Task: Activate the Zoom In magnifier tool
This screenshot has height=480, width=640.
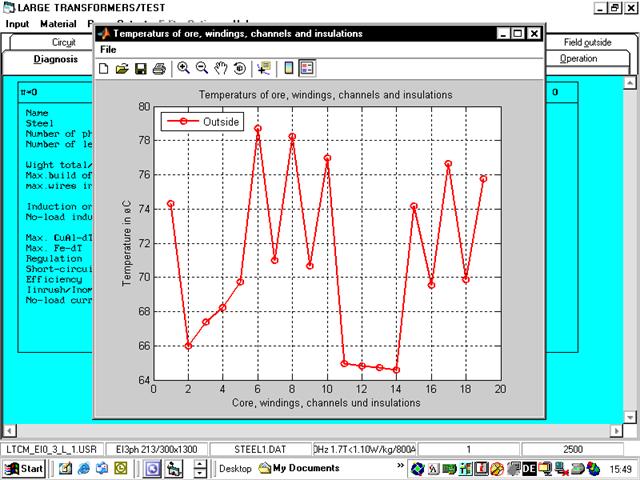Action: click(183, 68)
